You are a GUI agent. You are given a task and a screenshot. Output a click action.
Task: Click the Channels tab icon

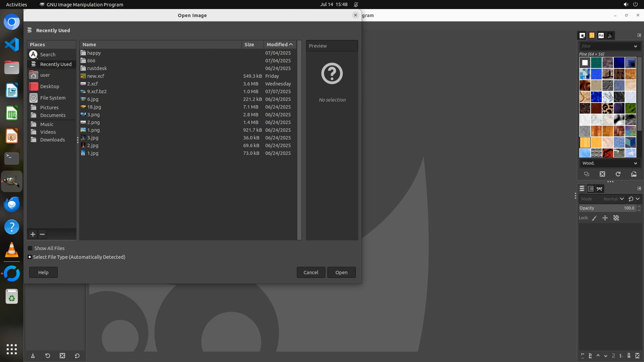591,189
